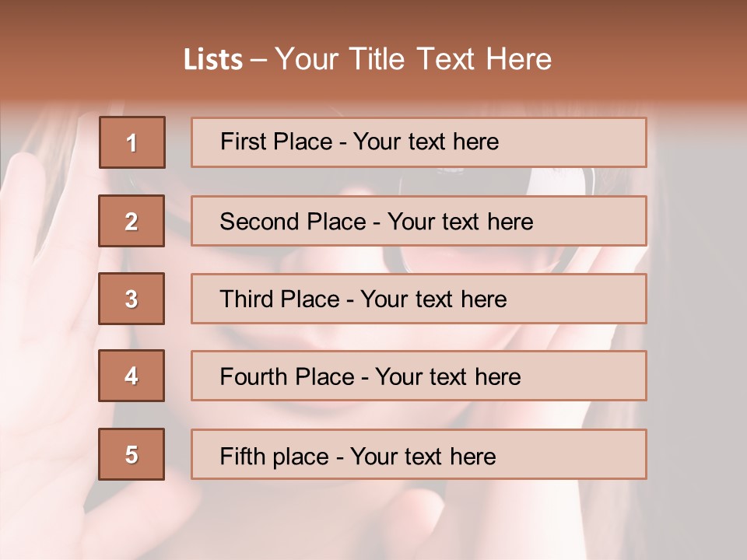Select the number 2 square

pyautogui.click(x=132, y=221)
